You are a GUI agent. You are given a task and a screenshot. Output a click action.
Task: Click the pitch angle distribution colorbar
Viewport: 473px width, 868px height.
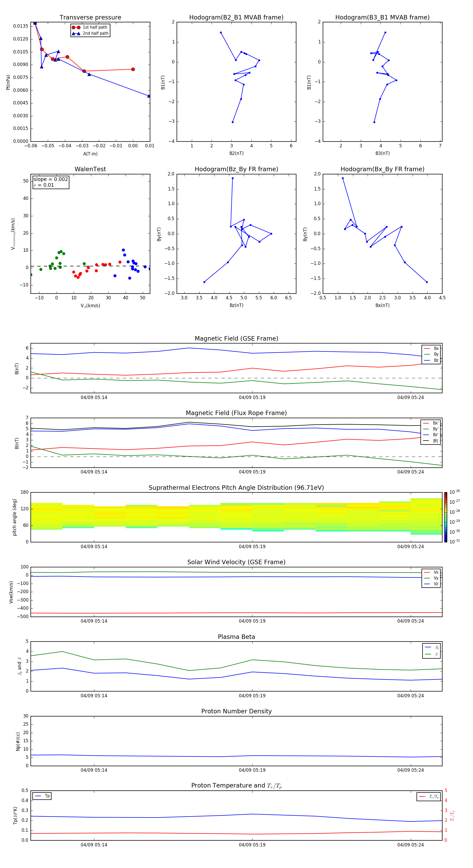[446, 517]
